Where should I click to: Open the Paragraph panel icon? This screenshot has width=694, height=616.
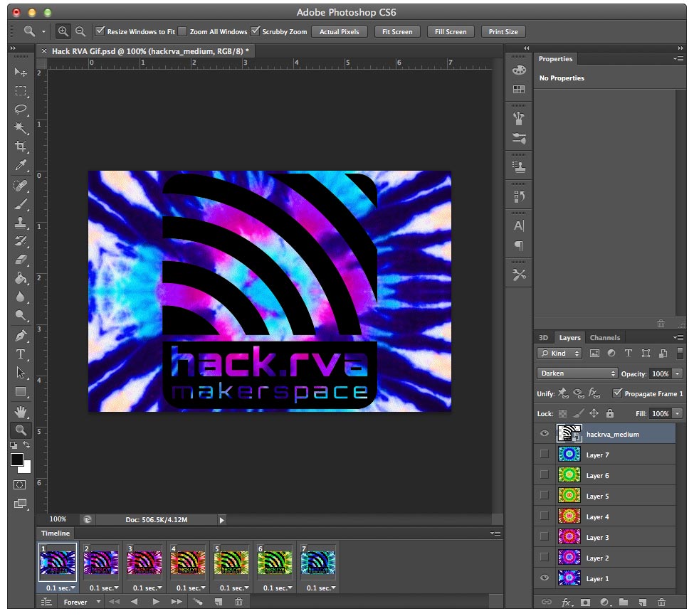tap(519, 245)
